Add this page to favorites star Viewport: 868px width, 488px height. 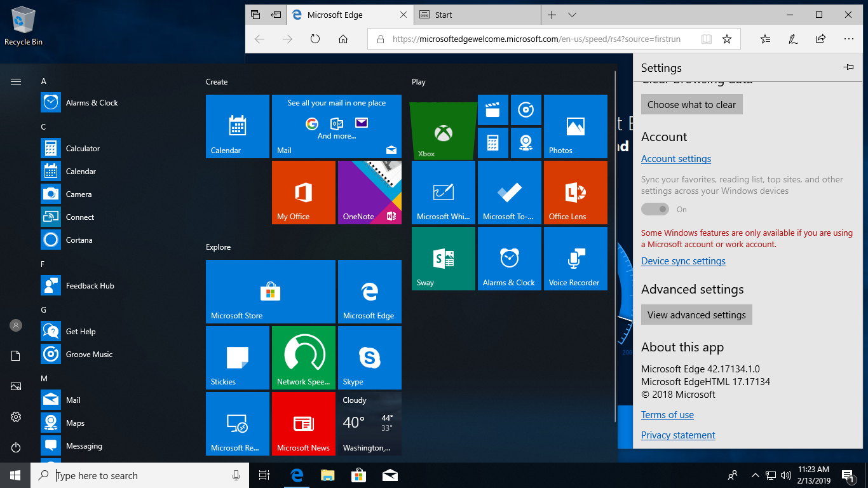pos(727,39)
